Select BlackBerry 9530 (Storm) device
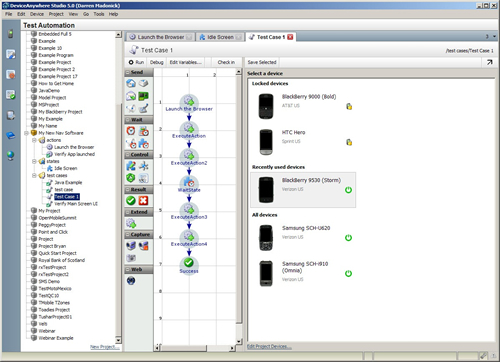500x362 pixels. click(303, 190)
